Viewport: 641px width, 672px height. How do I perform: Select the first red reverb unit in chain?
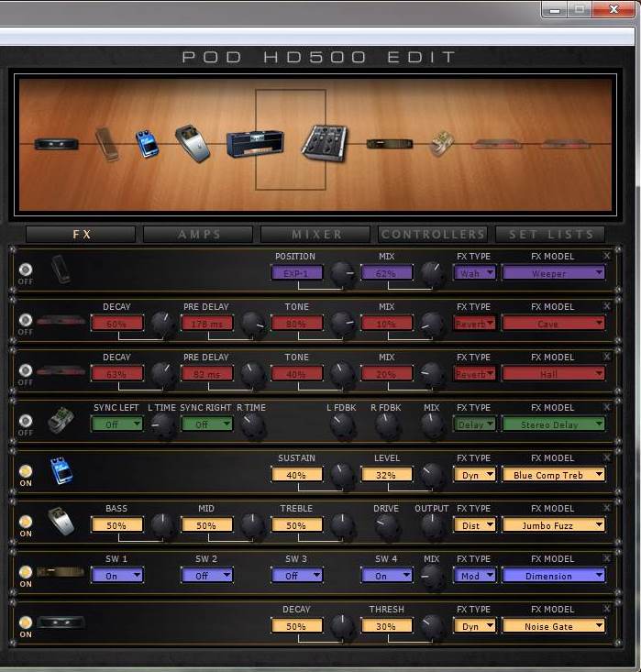tap(496, 144)
